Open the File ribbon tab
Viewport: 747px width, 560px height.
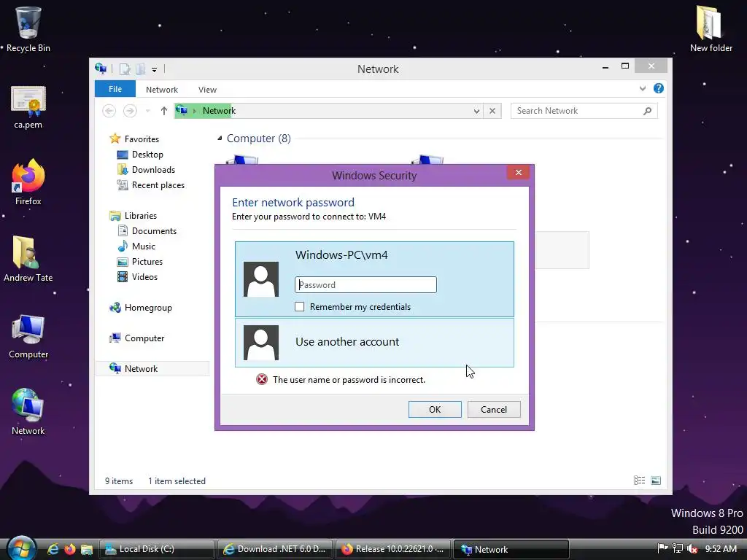[x=115, y=89]
